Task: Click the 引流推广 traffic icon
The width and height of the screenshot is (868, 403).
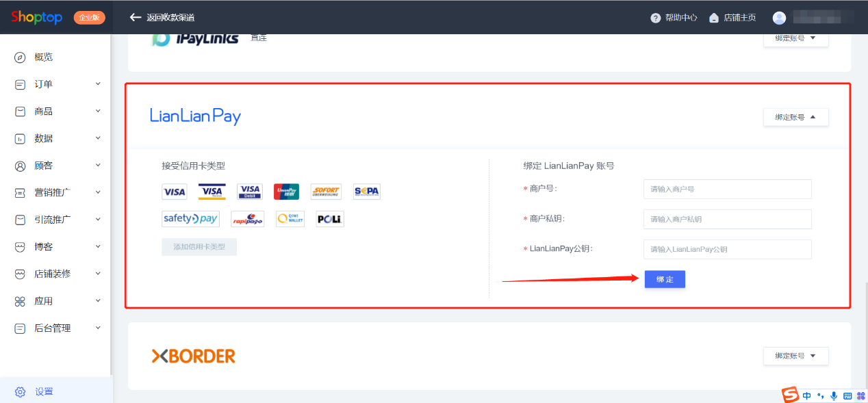Action: [20, 220]
